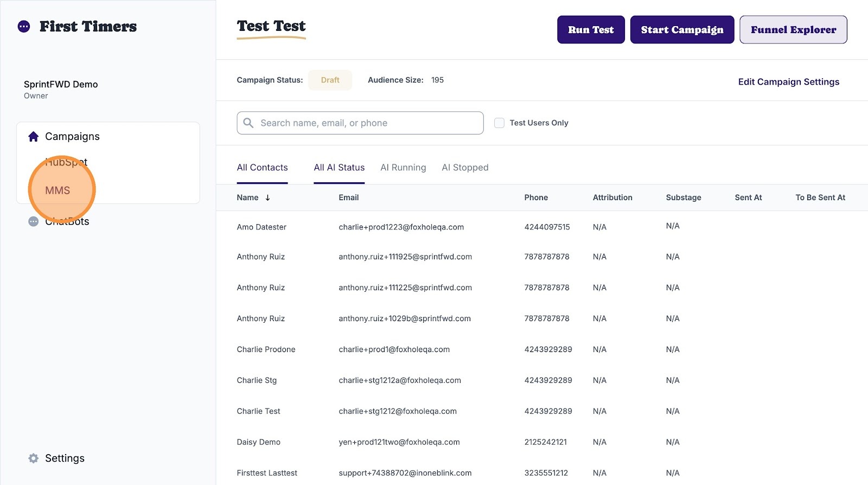Click the Campaigns home icon

(34, 137)
